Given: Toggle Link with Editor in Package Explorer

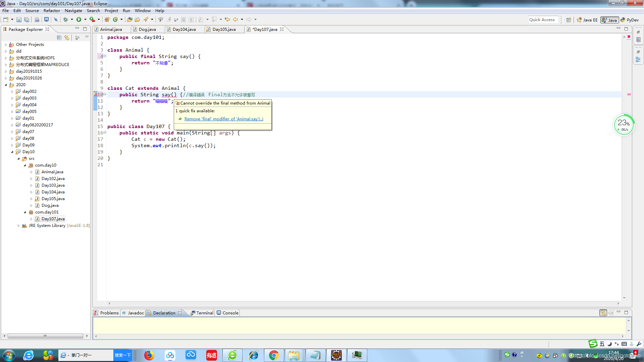Looking at the screenshot, I should [x=67, y=38].
